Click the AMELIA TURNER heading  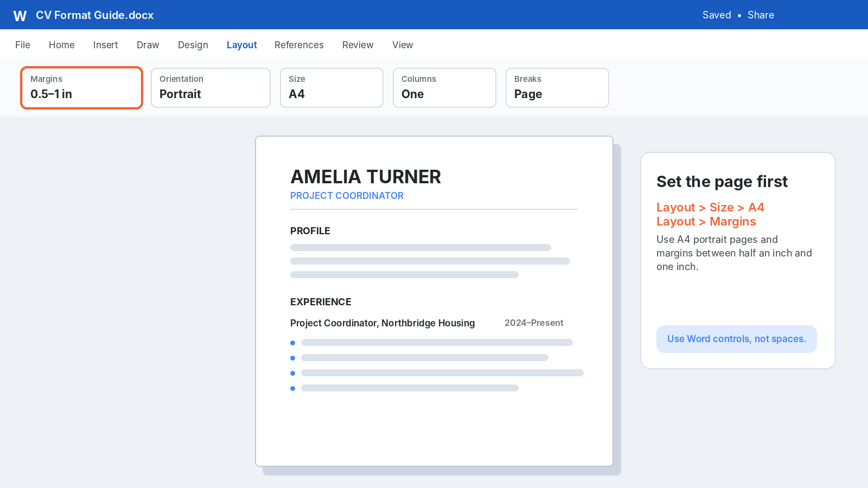[x=366, y=177]
